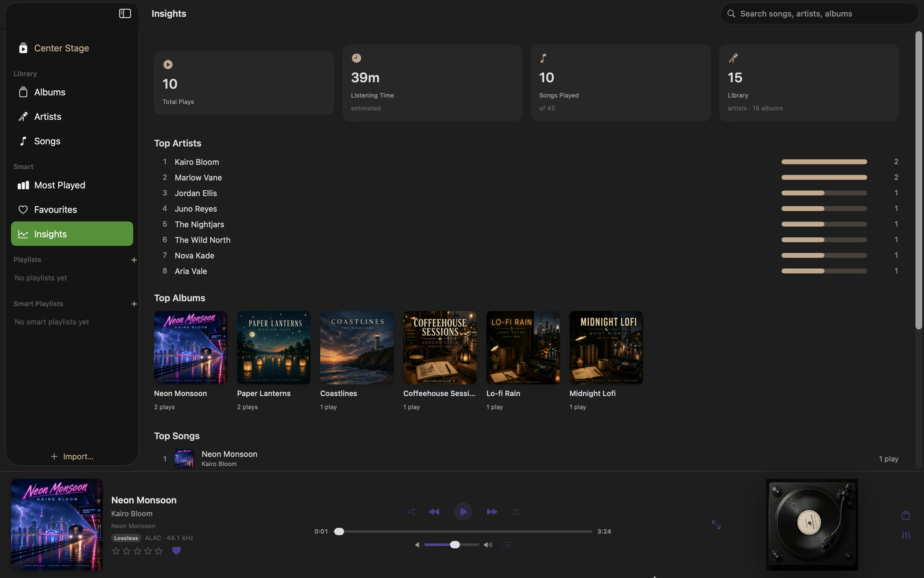Add a new playlist with plus icon
The image size is (924, 578).
click(x=134, y=260)
